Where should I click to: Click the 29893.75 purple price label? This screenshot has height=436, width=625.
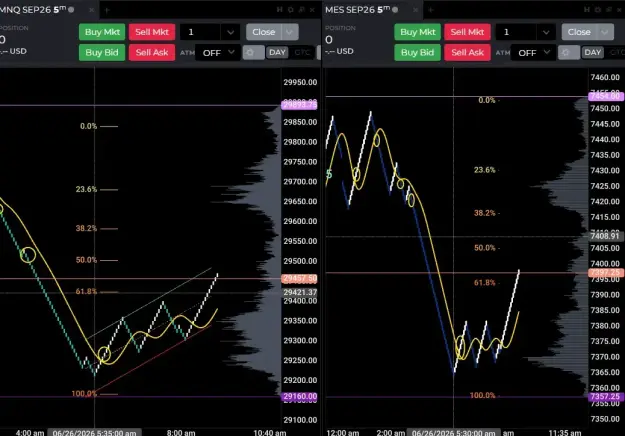tap(299, 105)
